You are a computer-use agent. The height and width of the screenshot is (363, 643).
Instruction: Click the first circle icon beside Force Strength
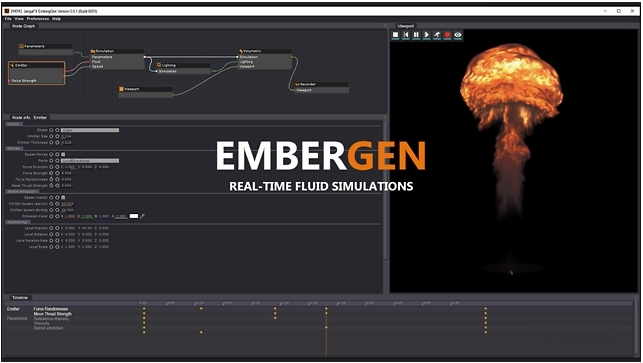tap(52, 173)
